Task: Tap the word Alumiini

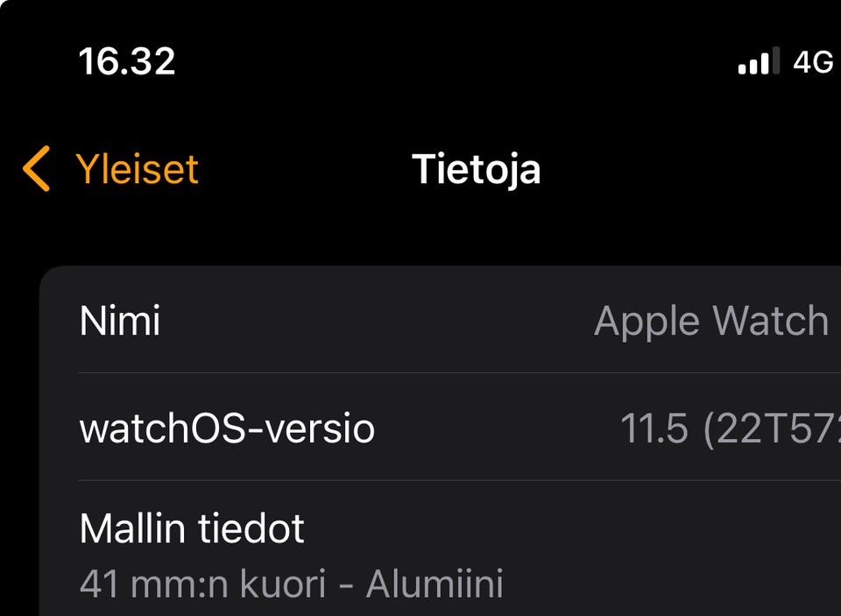Action: 435,584
